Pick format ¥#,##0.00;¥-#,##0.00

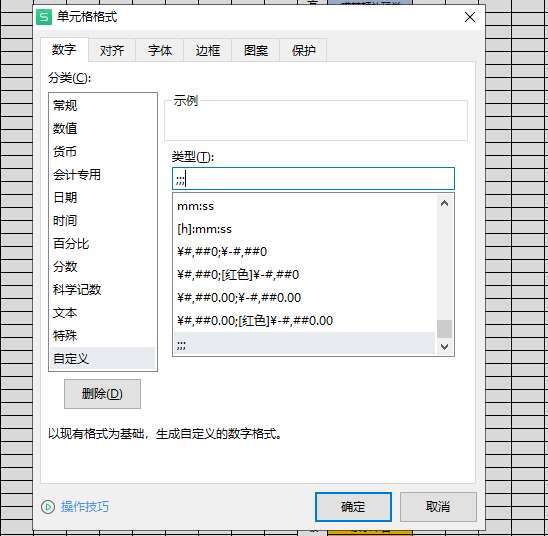(x=304, y=298)
